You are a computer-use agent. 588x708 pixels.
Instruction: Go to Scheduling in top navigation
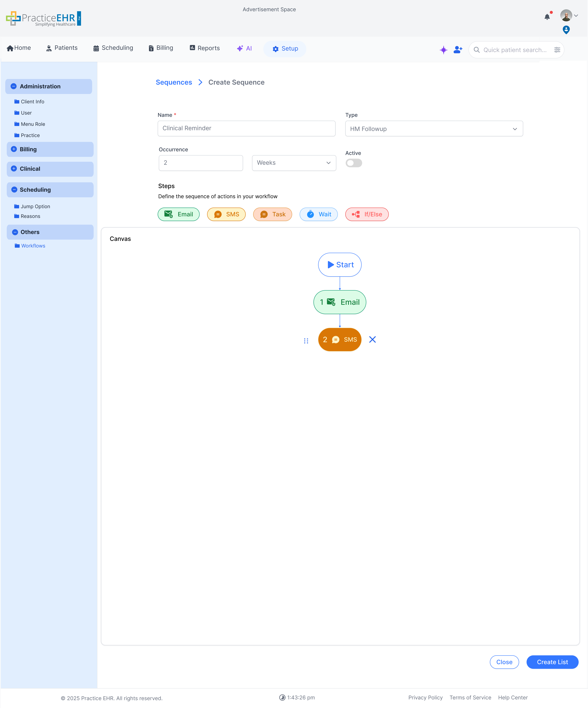tap(113, 48)
